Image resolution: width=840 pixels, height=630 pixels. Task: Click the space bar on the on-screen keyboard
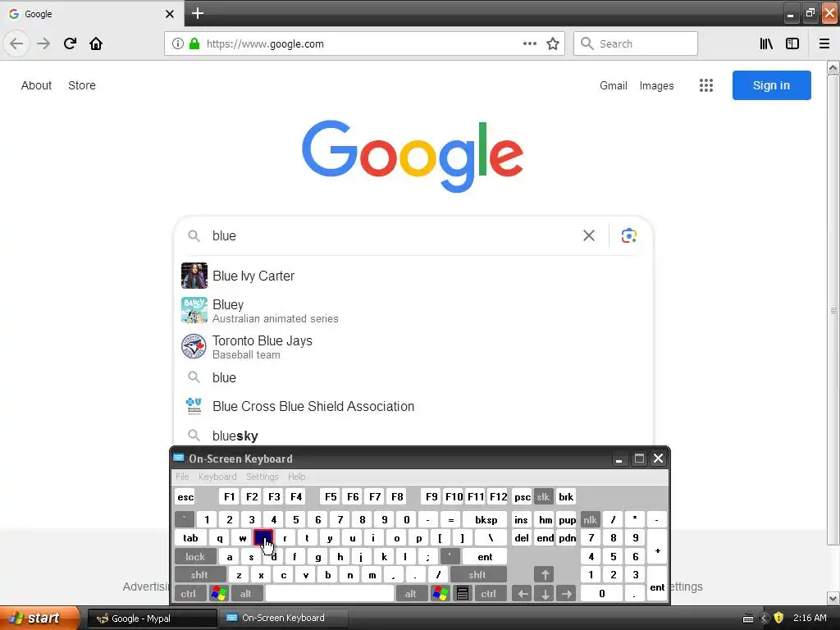coord(329,594)
